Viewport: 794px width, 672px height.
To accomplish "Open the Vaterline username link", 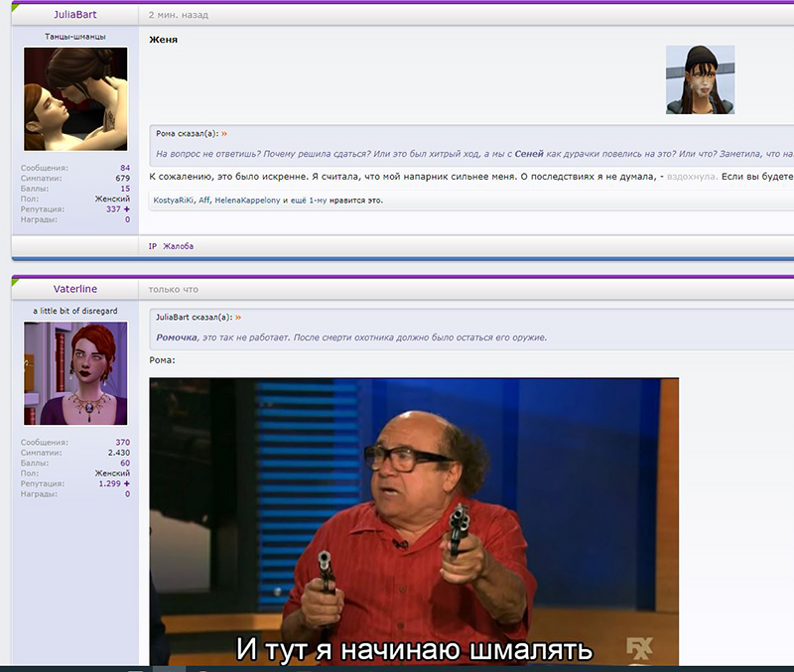I will tap(75, 289).
